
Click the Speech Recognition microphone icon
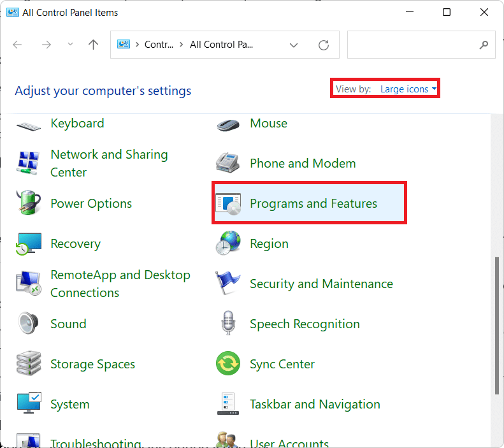coord(227,324)
